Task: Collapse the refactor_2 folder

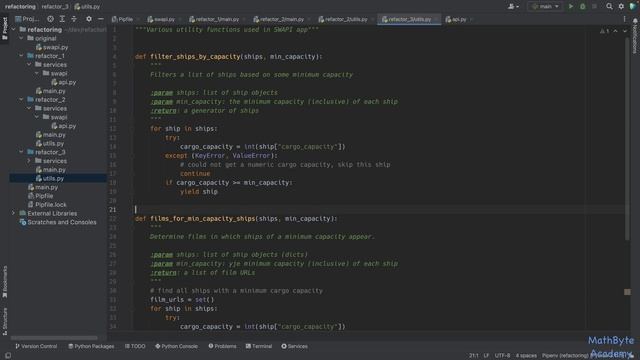Action: [x=21, y=100]
